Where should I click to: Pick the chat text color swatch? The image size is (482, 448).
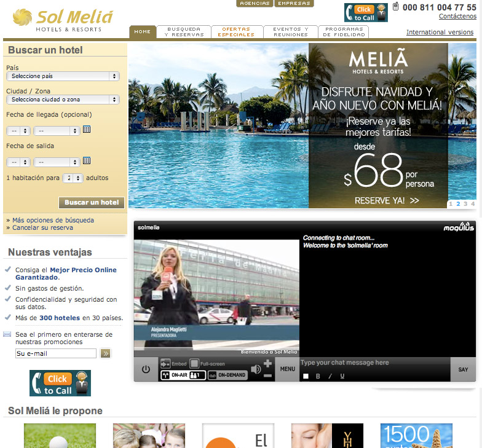tap(306, 376)
